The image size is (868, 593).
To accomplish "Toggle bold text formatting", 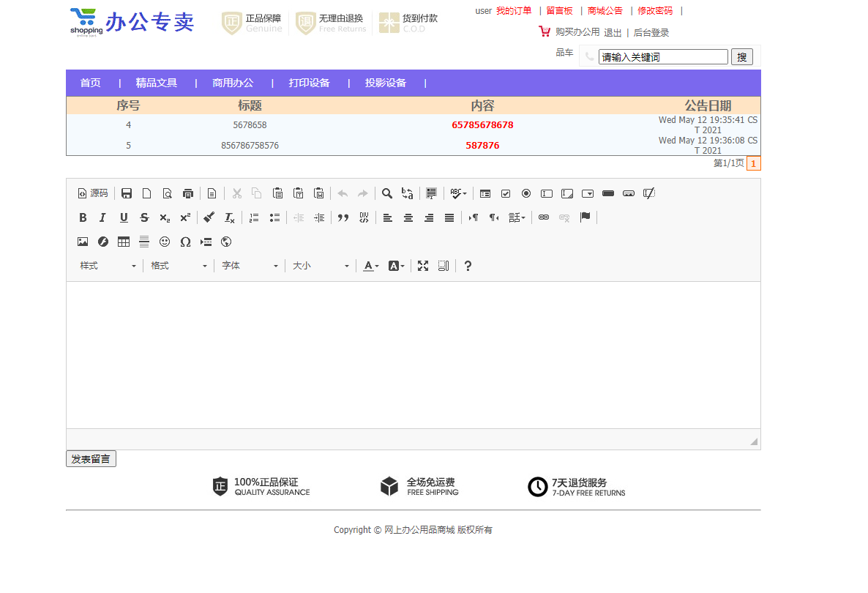I will (x=83, y=217).
